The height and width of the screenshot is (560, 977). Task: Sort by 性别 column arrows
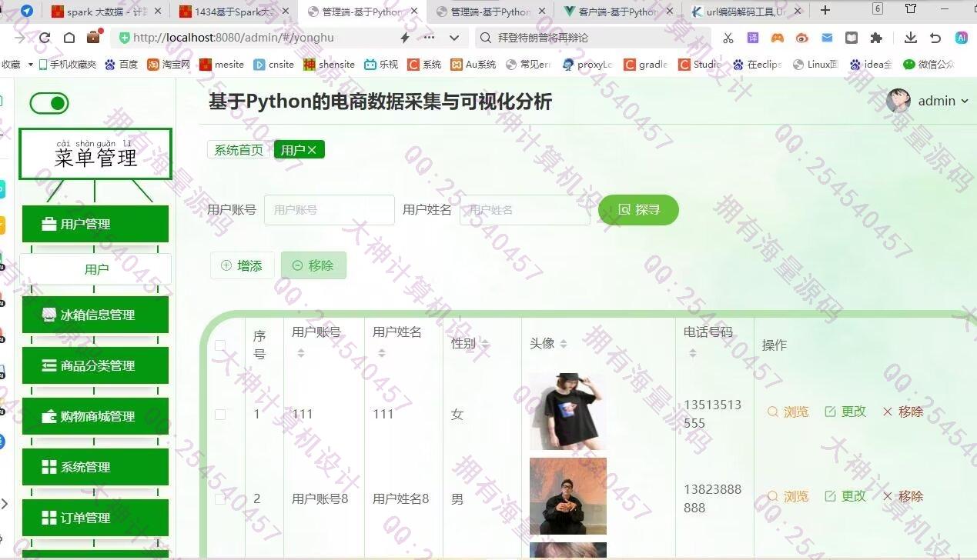(485, 344)
